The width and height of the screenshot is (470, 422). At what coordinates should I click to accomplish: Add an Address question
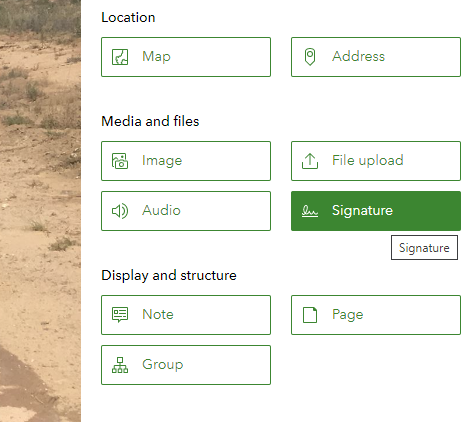pyautogui.click(x=376, y=57)
